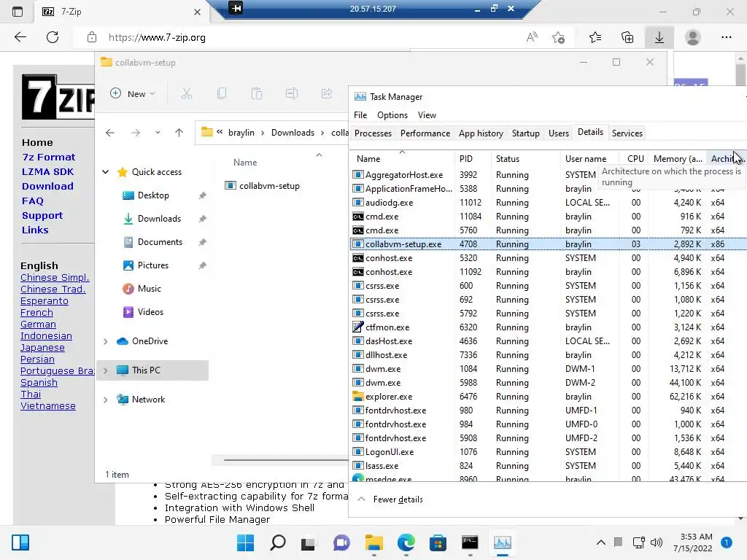Open Task Manager View menu
The image size is (747, 560).
(427, 115)
